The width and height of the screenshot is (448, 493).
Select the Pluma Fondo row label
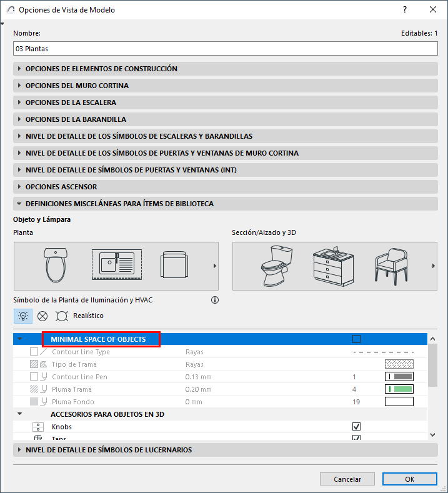(x=73, y=402)
